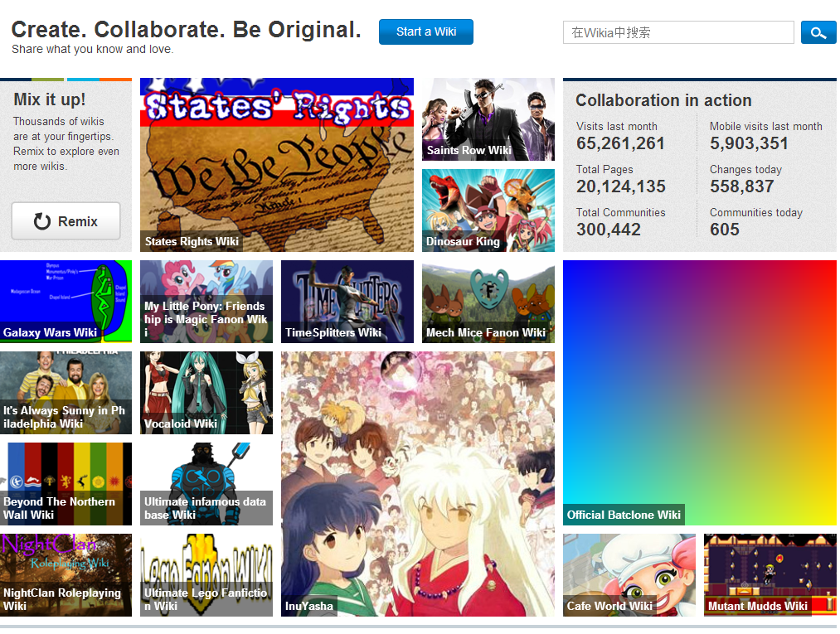Open the Galaxy Wars Wiki tile

pos(66,302)
